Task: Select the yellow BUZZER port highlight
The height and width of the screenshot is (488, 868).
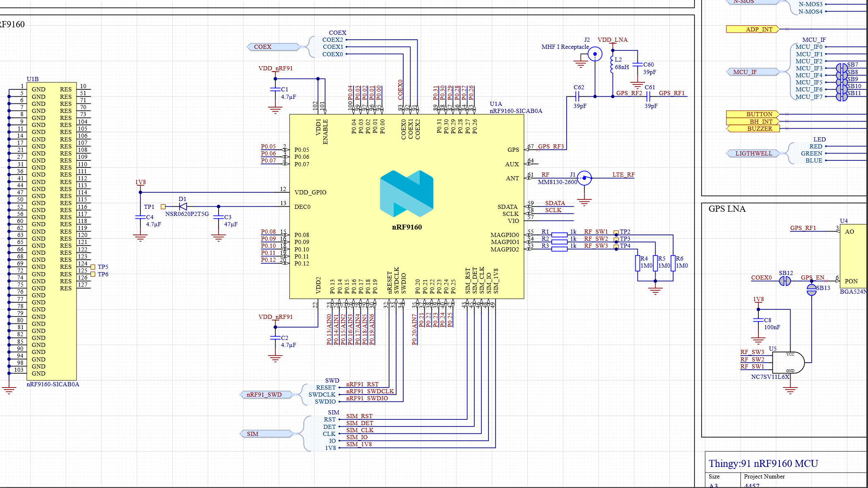Action: (759, 129)
